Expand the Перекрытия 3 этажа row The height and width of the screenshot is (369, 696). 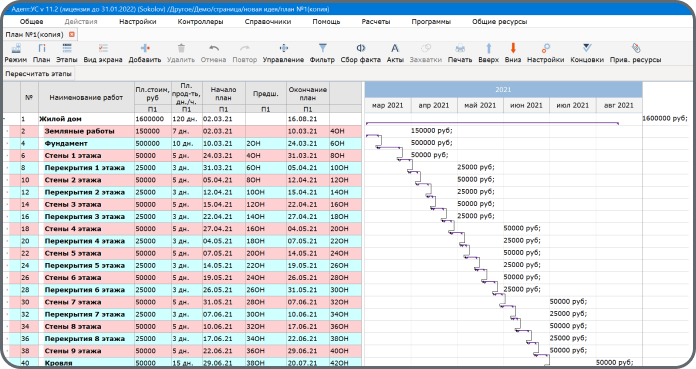(7, 217)
